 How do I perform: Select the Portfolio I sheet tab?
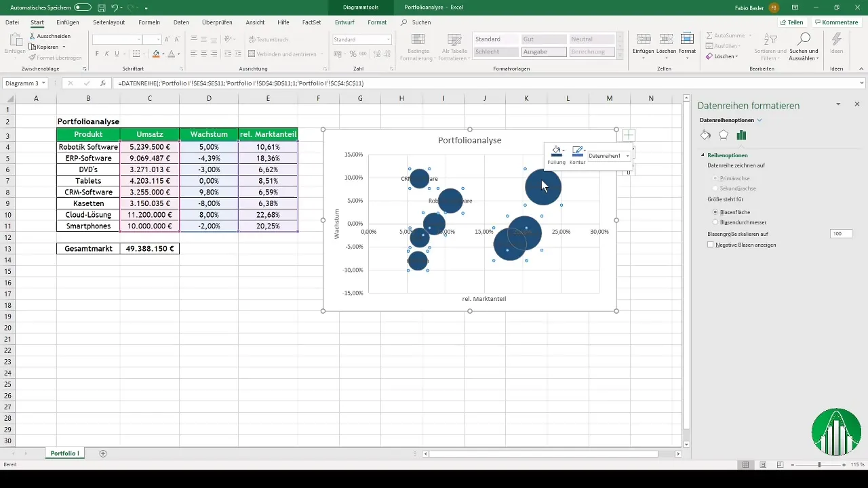[x=65, y=453]
